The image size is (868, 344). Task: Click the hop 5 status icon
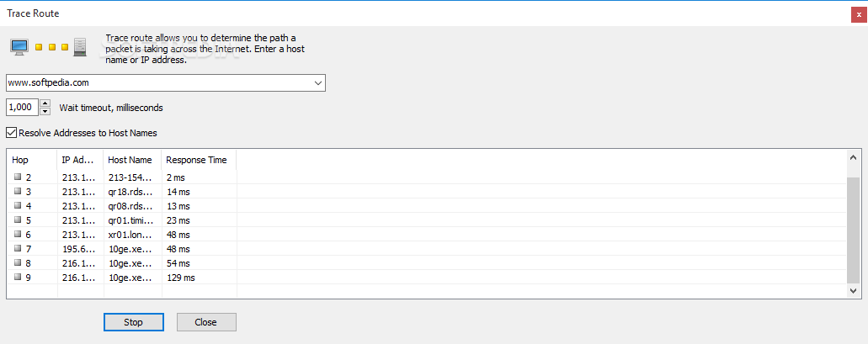click(x=17, y=220)
